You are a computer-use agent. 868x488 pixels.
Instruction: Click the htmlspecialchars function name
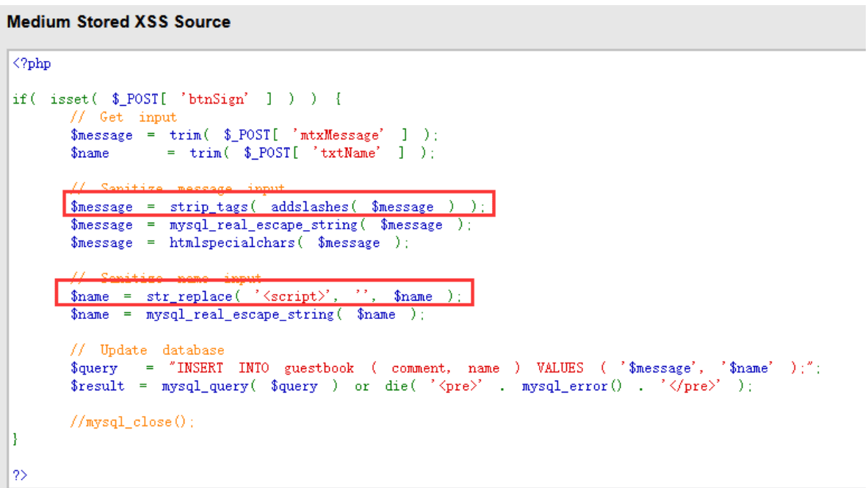tap(232, 243)
